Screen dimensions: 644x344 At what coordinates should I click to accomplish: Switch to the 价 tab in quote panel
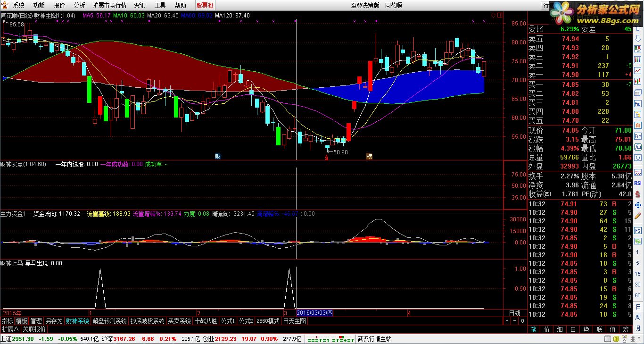coord(547,329)
